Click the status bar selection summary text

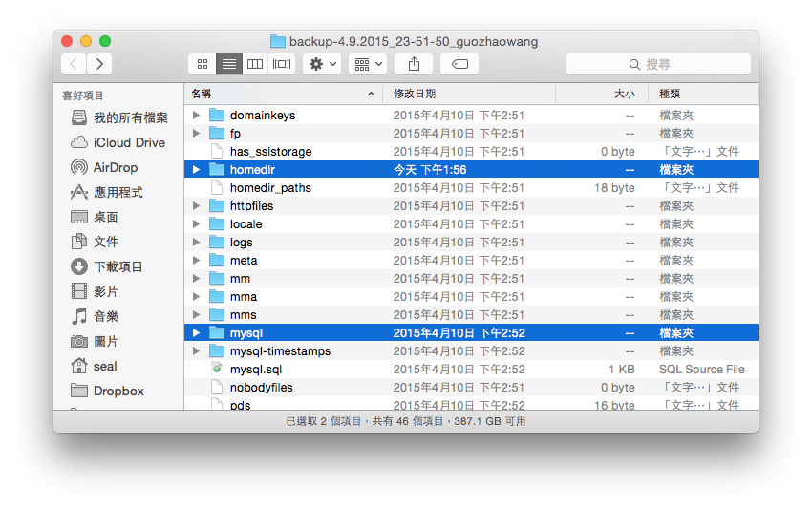[x=406, y=421]
